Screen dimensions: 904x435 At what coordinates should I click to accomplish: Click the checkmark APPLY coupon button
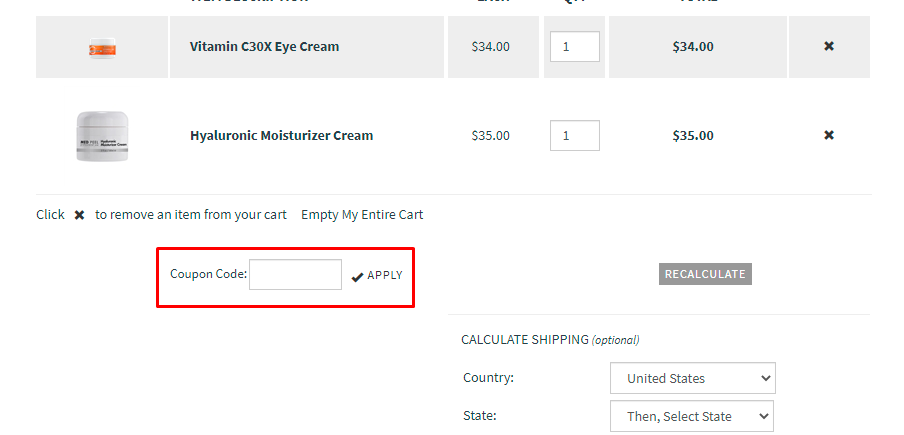[377, 276]
